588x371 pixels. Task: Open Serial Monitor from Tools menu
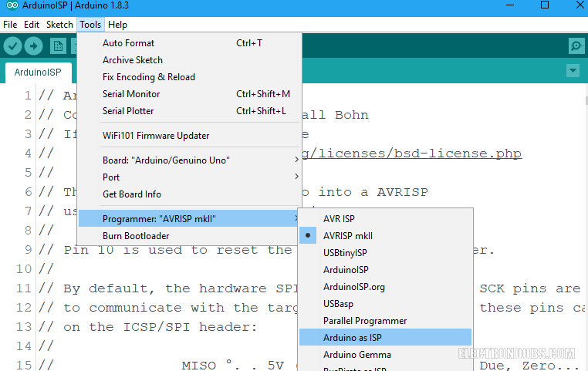click(x=189, y=94)
